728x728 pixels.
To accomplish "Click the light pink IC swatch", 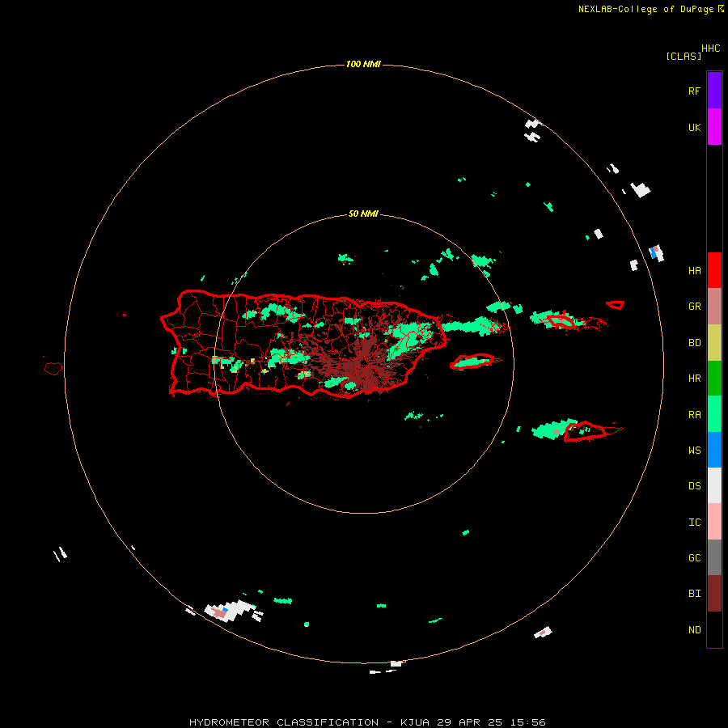I will tap(714, 522).
